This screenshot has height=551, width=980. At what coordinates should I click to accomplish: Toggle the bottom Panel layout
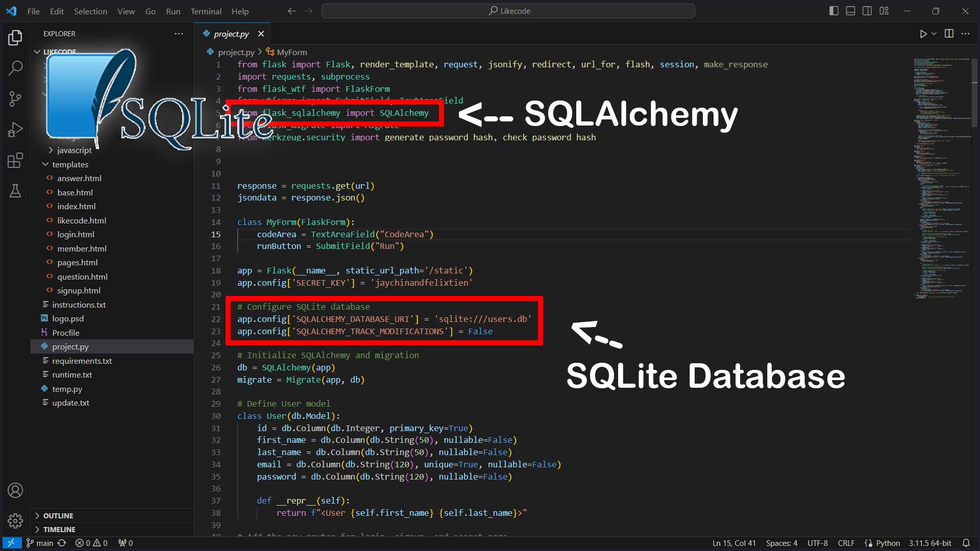(850, 11)
